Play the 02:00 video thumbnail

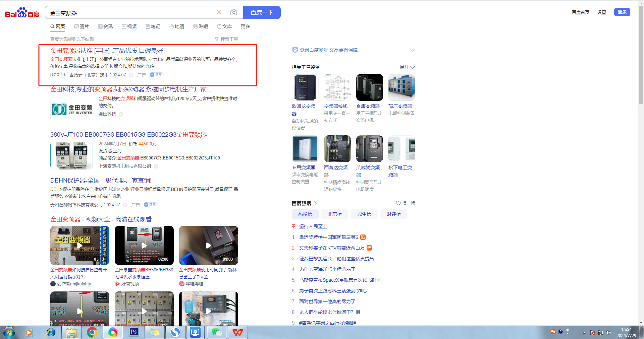point(144,245)
